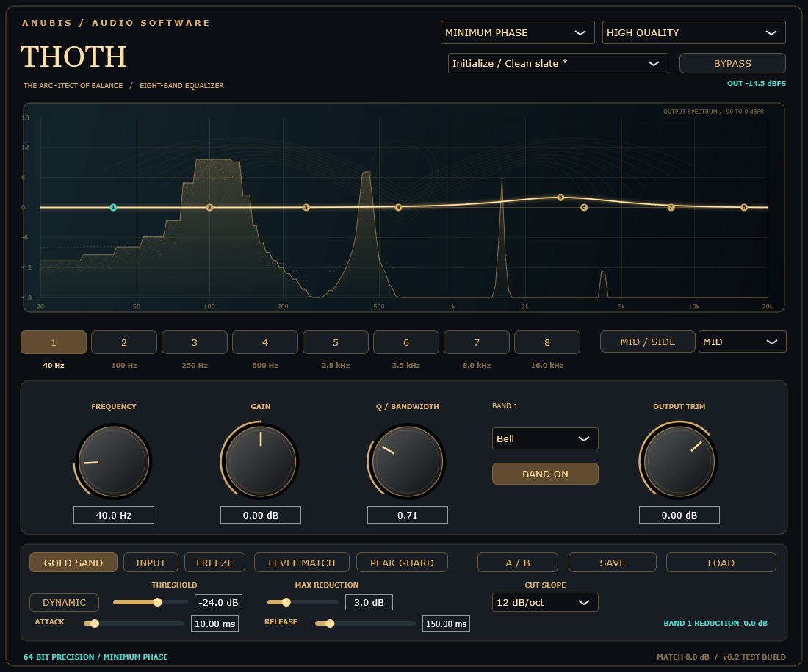Toggle BAND ON for band 1
Image resolution: width=808 pixels, height=672 pixels.
point(545,474)
